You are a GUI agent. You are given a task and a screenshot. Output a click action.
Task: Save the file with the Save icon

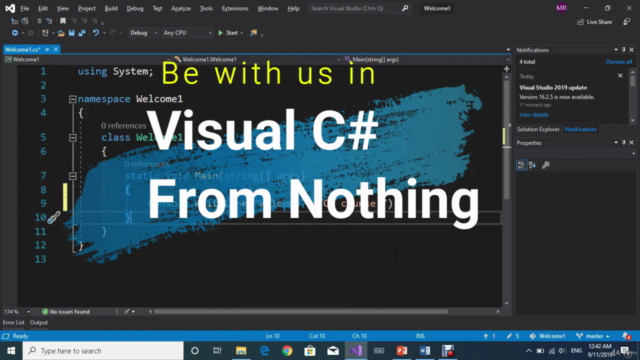point(72,33)
